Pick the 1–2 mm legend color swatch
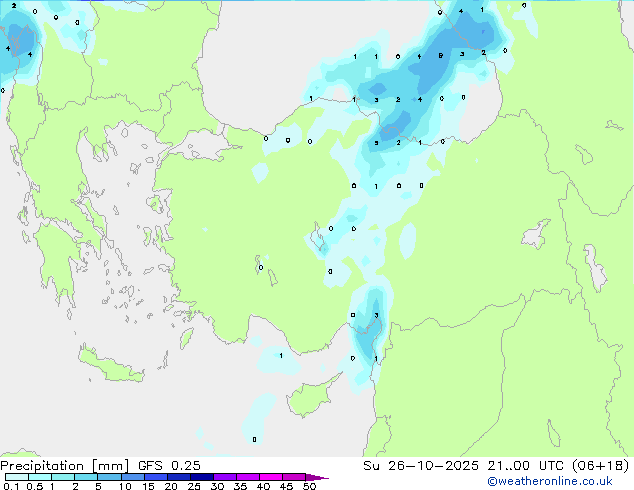 tap(63, 477)
